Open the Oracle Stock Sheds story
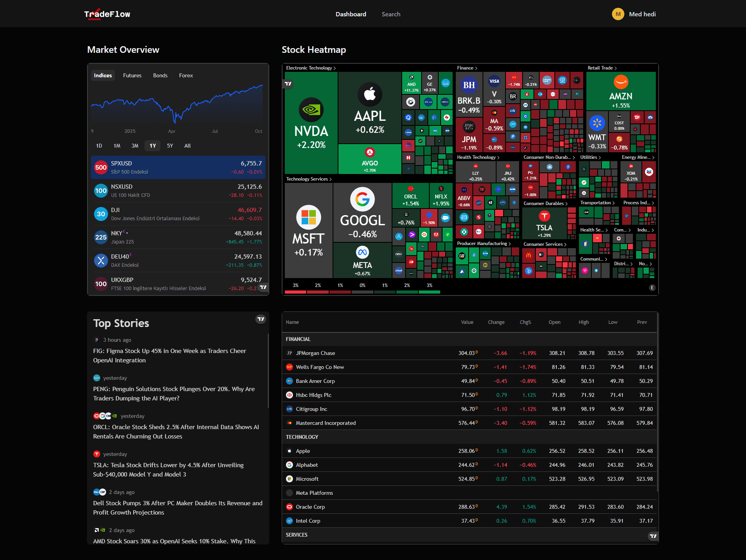The height and width of the screenshot is (560, 746). pos(176,431)
